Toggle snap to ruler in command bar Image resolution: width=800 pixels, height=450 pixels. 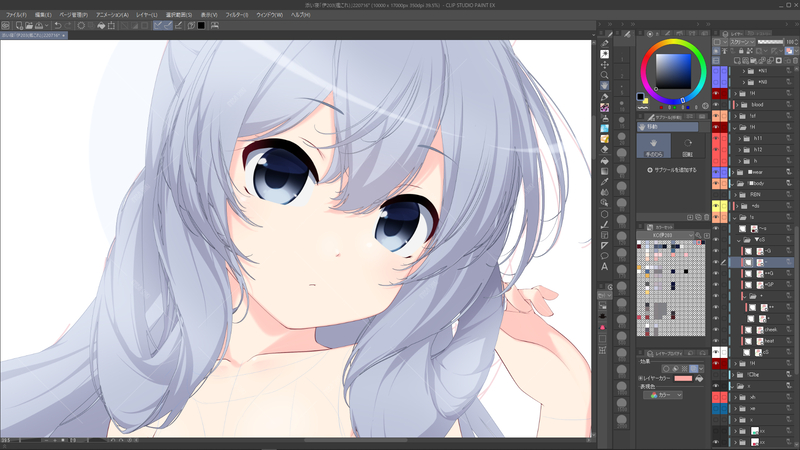click(158, 25)
